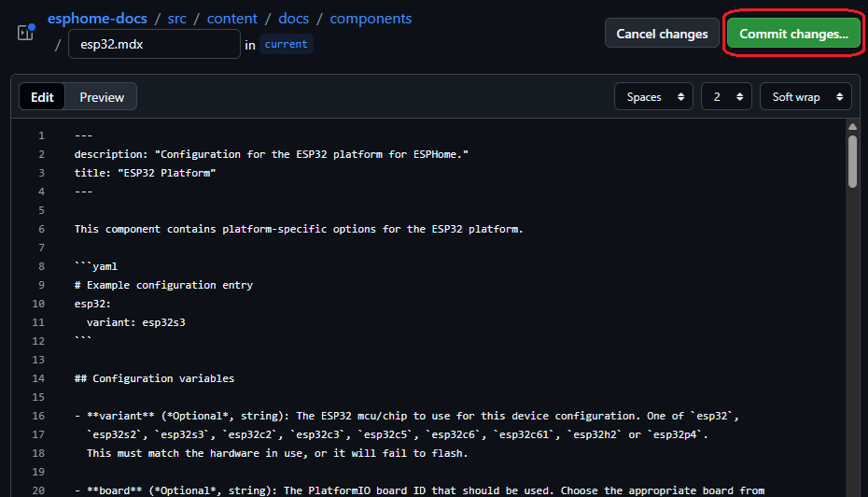Edit the esp32.mdx filename field
This screenshot has height=497, width=868.
click(154, 44)
